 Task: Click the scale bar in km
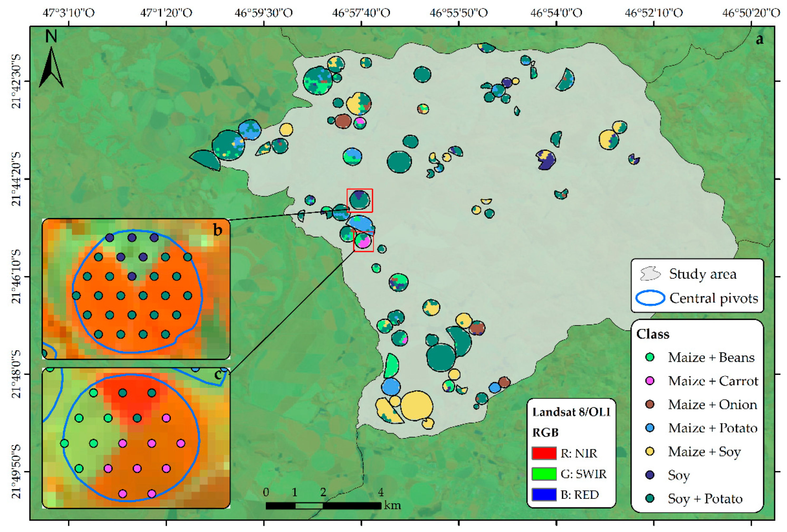[323, 506]
